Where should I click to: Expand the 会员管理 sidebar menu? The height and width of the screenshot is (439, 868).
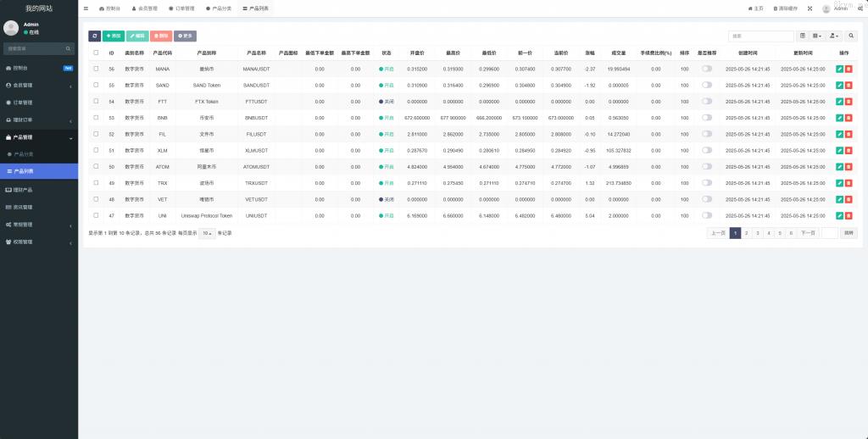click(x=38, y=85)
